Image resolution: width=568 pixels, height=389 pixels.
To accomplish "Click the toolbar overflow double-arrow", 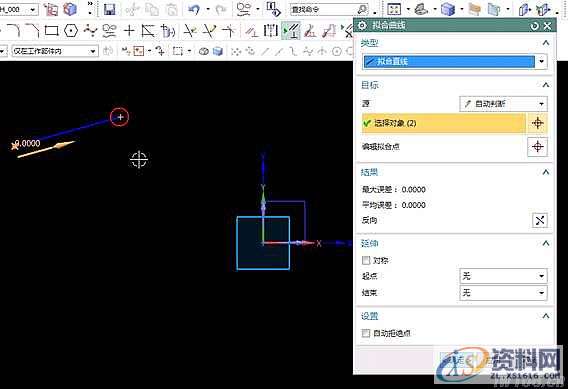I will [90, 4].
